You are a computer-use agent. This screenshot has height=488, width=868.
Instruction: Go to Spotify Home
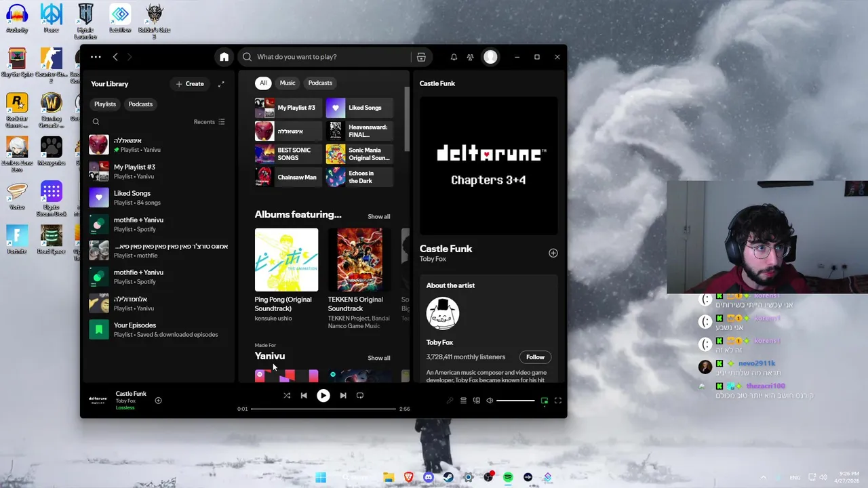[224, 57]
